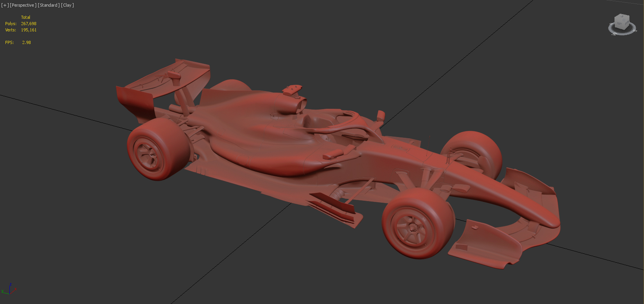Image resolution: width=644 pixels, height=304 pixels.
Task: Open the Perspective viewport label menu
Action: [23, 5]
